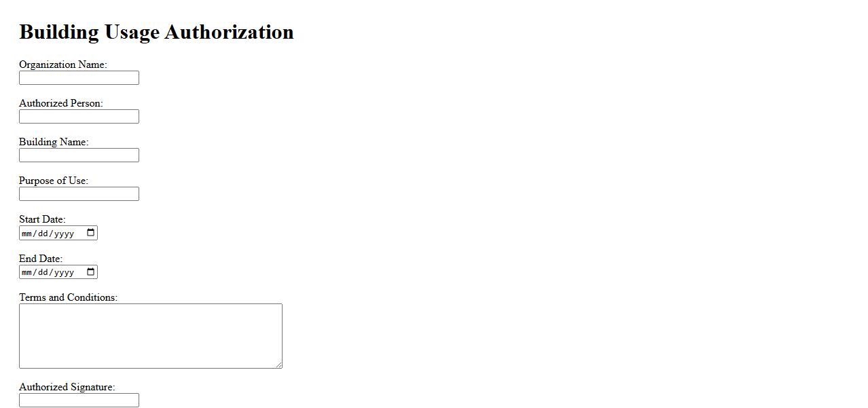
Task: Focus the Terms and Conditions text area
Action: [x=150, y=335]
